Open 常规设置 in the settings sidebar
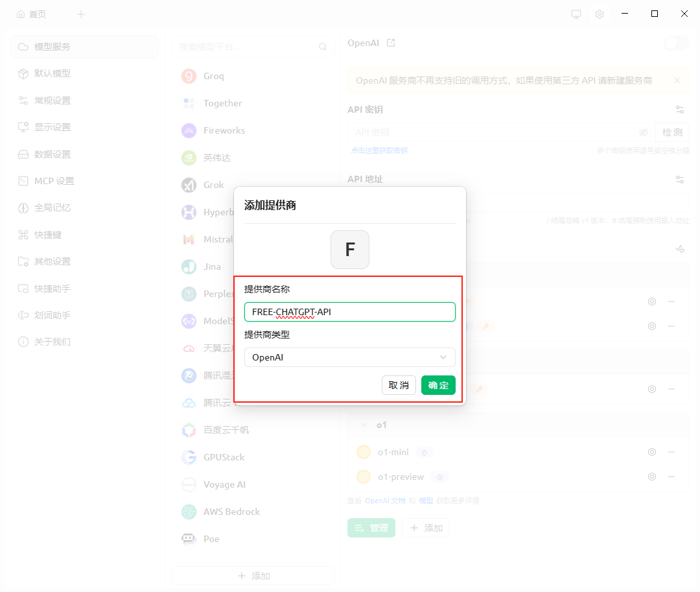 [84, 101]
